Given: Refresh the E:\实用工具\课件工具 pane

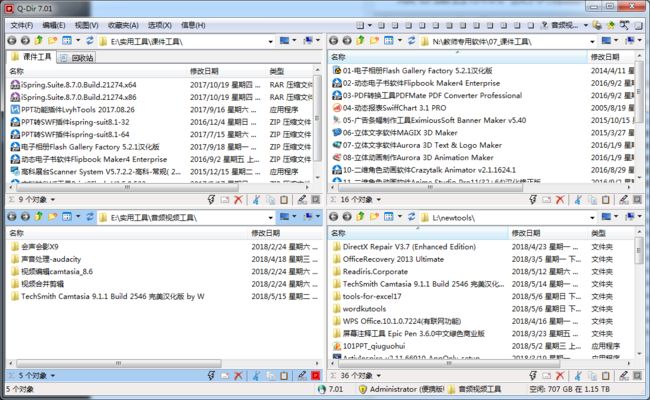Looking at the screenshot, I should (90, 41).
